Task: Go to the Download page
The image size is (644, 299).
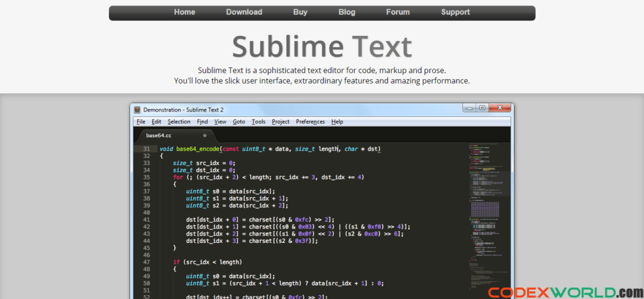Action: [244, 13]
